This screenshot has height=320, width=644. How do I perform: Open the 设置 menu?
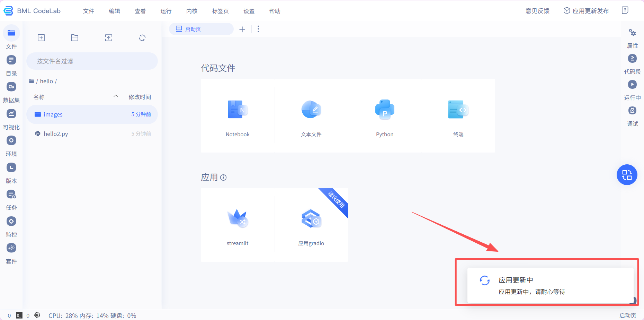point(249,11)
